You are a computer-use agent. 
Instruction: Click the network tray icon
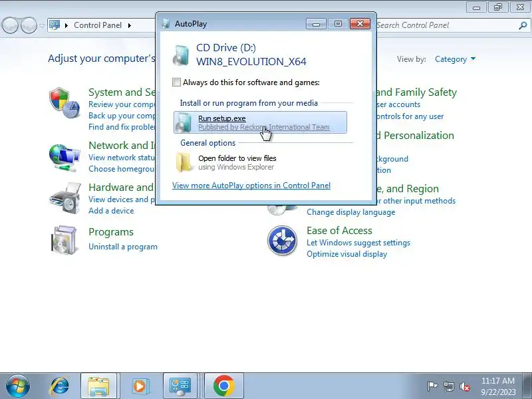[x=448, y=386]
